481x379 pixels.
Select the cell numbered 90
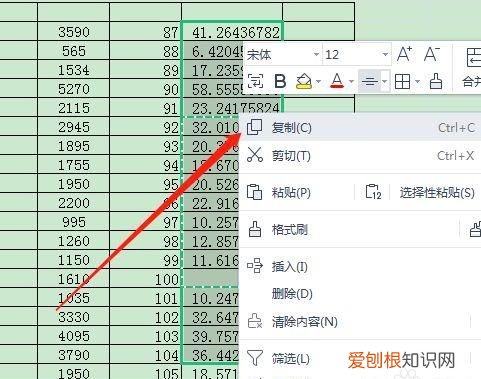(x=145, y=89)
